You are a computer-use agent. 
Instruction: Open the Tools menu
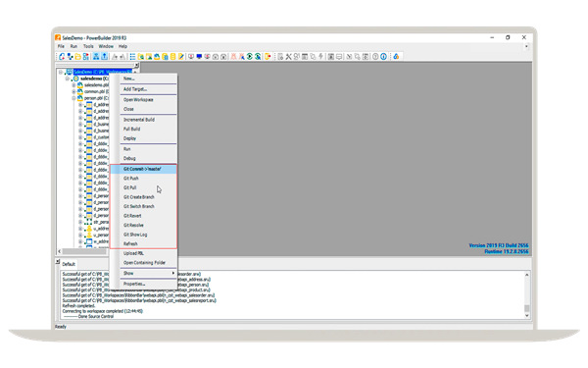(x=88, y=46)
